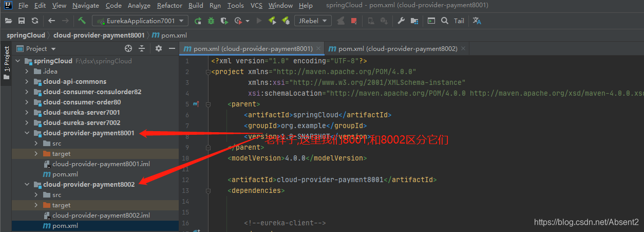Click the Save All toolbar icon
The width and height of the screenshot is (644, 232).
(x=22, y=21)
